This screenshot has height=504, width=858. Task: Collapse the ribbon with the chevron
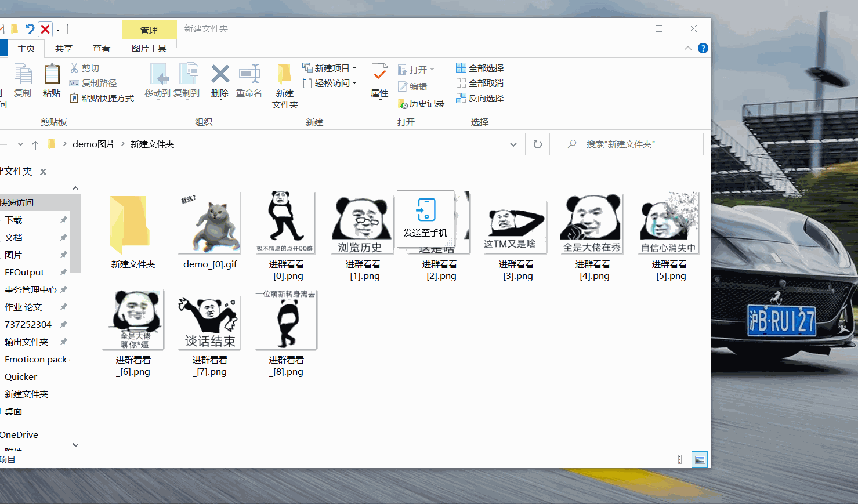click(688, 48)
